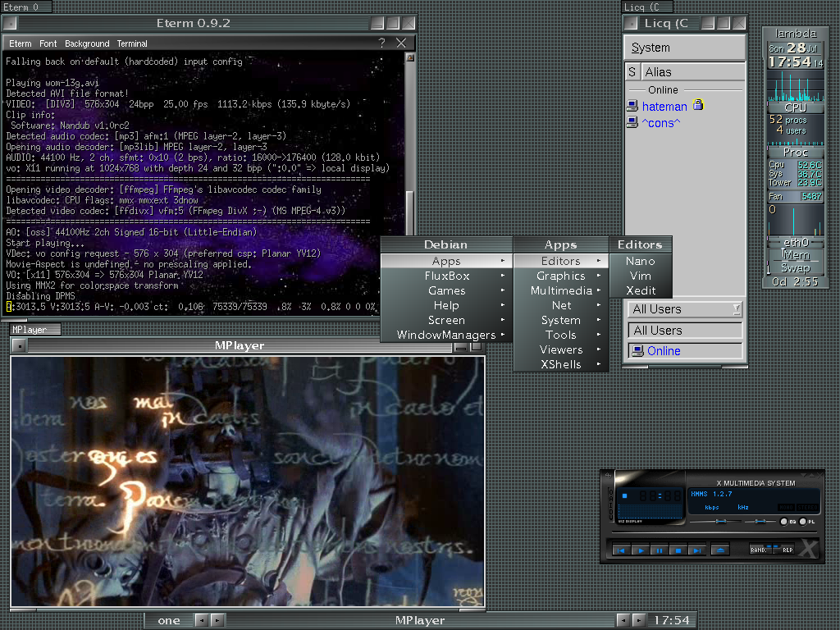Open the Terminal menu in Eterm
This screenshot has height=630, width=840.
click(132, 43)
